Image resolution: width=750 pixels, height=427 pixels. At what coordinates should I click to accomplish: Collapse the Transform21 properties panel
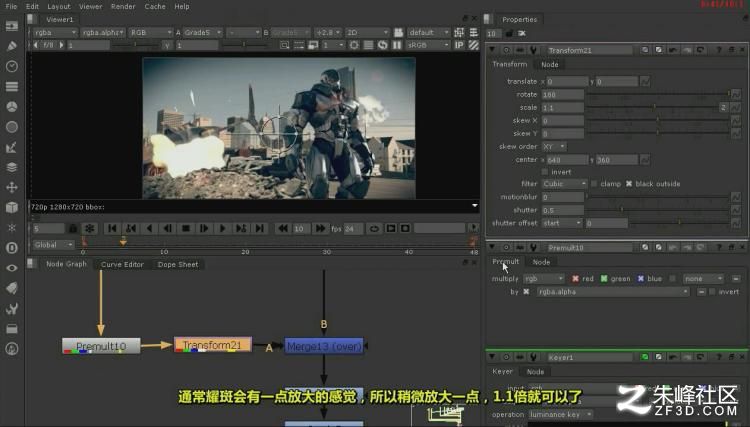click(x=492, y=50)
